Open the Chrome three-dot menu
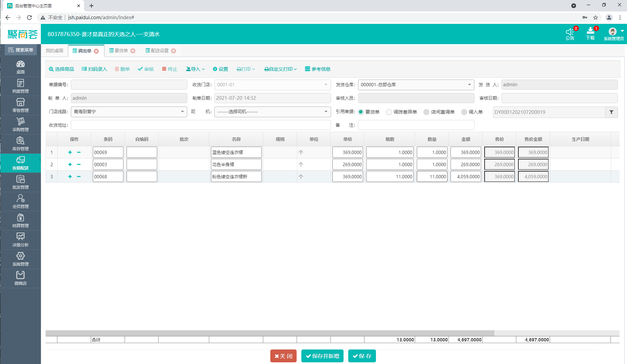This screenshot has height=364, width=627. 620,18
